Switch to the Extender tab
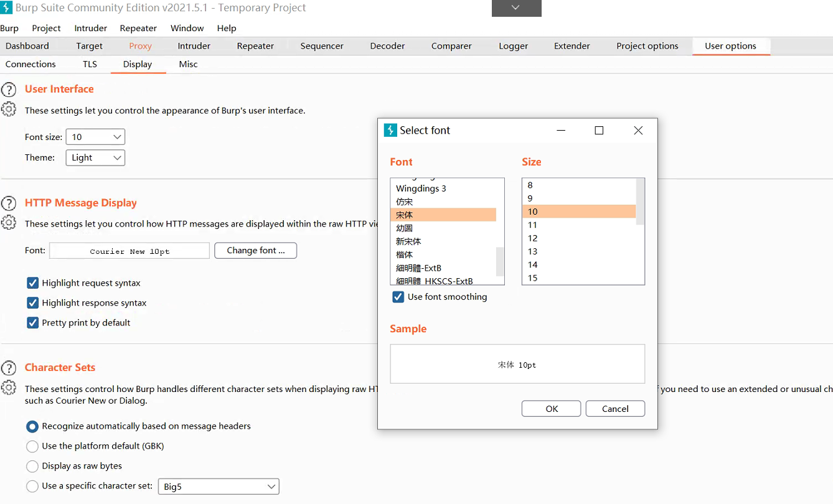This screenshot has height=504, width=833. [x=572, y=46]
